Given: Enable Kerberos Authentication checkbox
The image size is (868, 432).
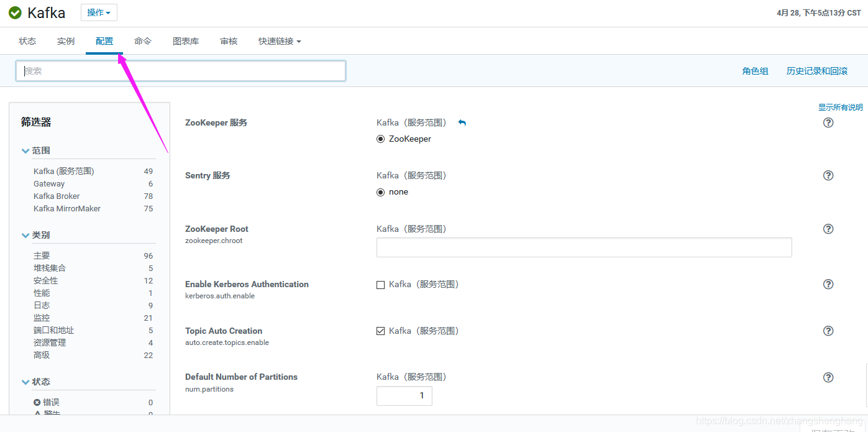Looking at the screenshot, I should click(x=381, y=285).
